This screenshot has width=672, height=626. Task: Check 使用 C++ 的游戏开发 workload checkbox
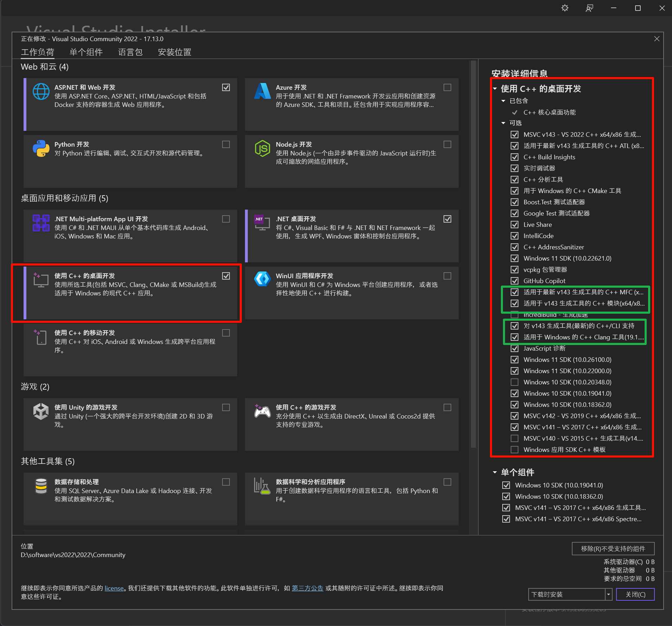pyautogui.click(x=447, y=407)
